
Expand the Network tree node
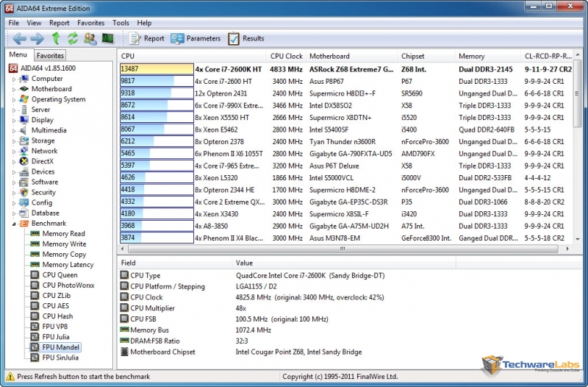tap(14, 152)
